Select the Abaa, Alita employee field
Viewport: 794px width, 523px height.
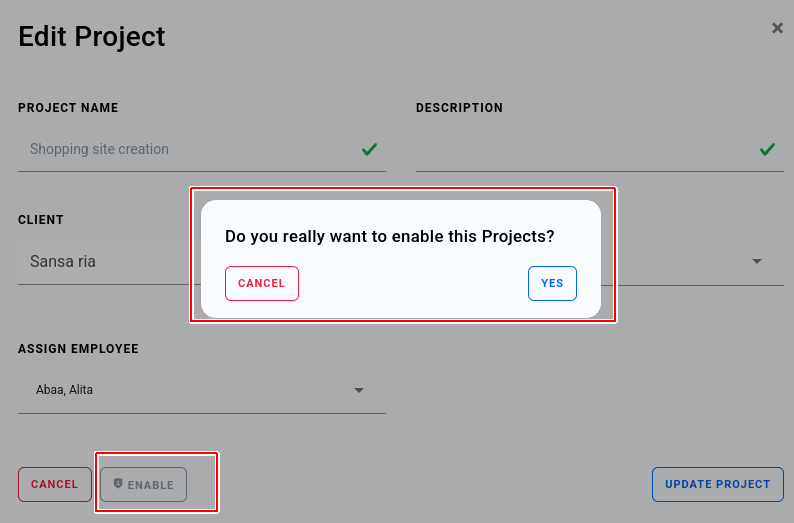tap(202, 390)
